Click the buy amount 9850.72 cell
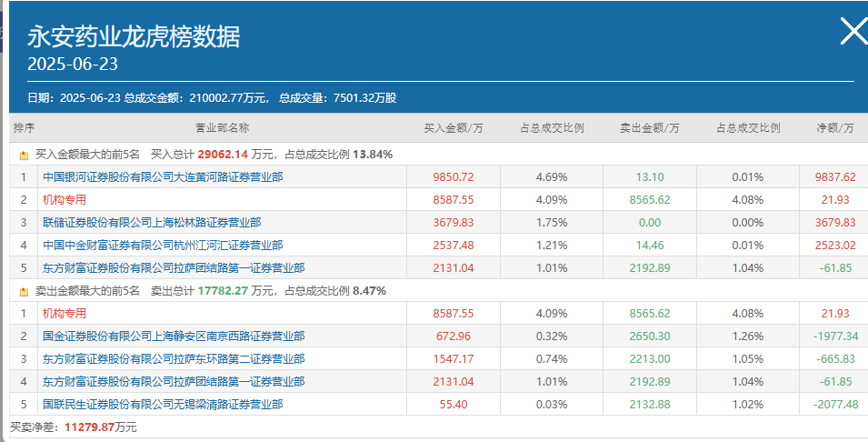This screenshot has width=868, height=442. [x=454, y=177]
